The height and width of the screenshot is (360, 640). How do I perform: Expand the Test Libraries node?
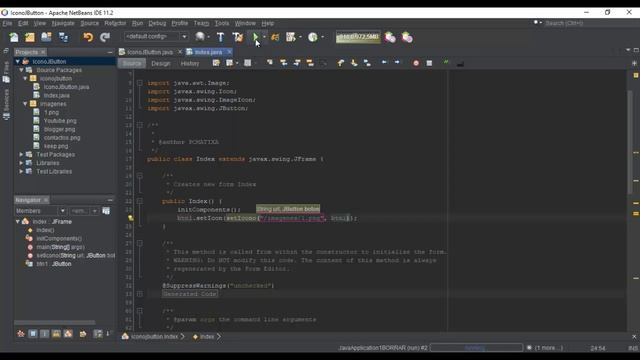[21, 171]
